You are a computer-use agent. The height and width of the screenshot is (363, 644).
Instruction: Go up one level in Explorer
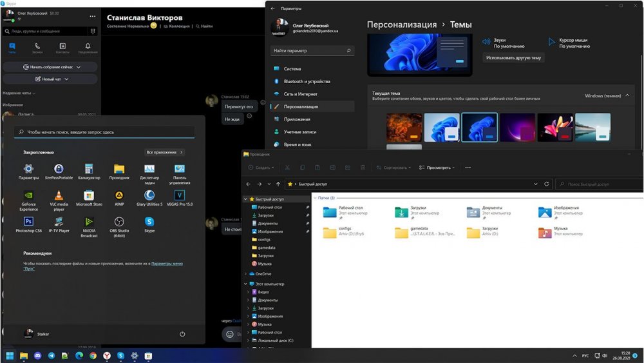(x=278, y=184)
